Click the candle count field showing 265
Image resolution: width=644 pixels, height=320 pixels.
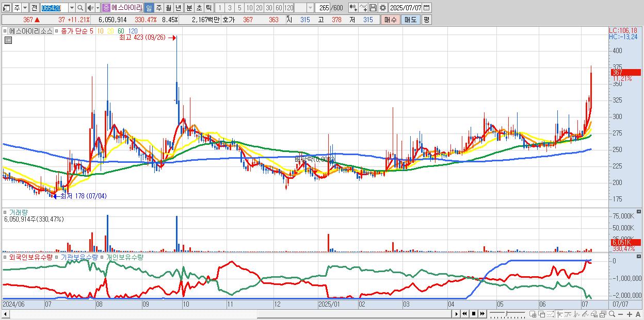pyautogui.click(x=323, y=8)
